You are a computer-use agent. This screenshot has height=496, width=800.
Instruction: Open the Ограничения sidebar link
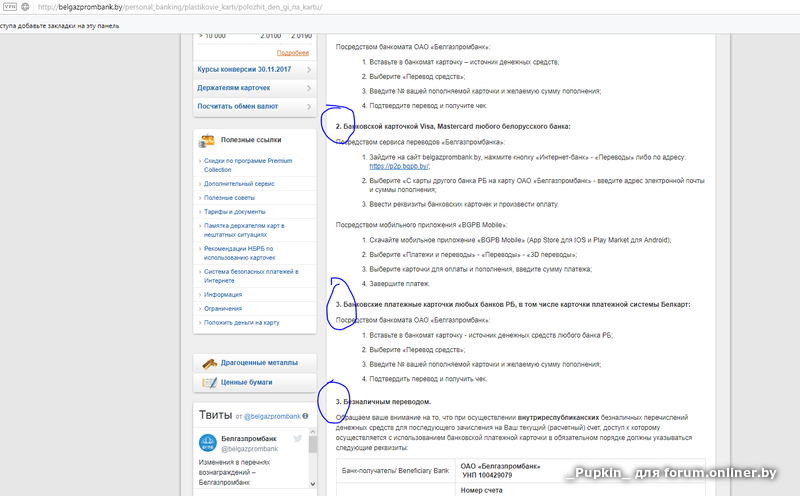click(x=222, y=309)
